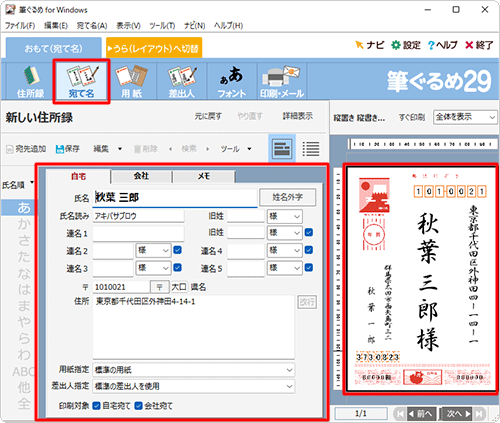Open the 宛て名(A) menu
This screenshot has height=423, width=500.
pyautogui.click(x=92, y=26)
